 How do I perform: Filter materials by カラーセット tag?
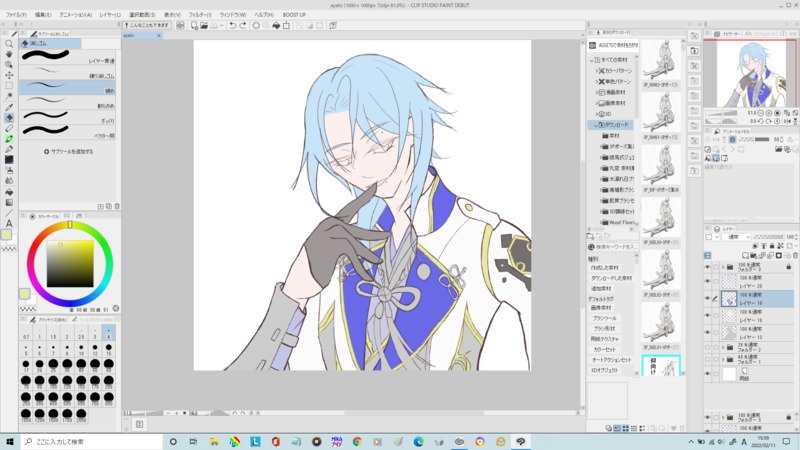click(x=605, y=349)
